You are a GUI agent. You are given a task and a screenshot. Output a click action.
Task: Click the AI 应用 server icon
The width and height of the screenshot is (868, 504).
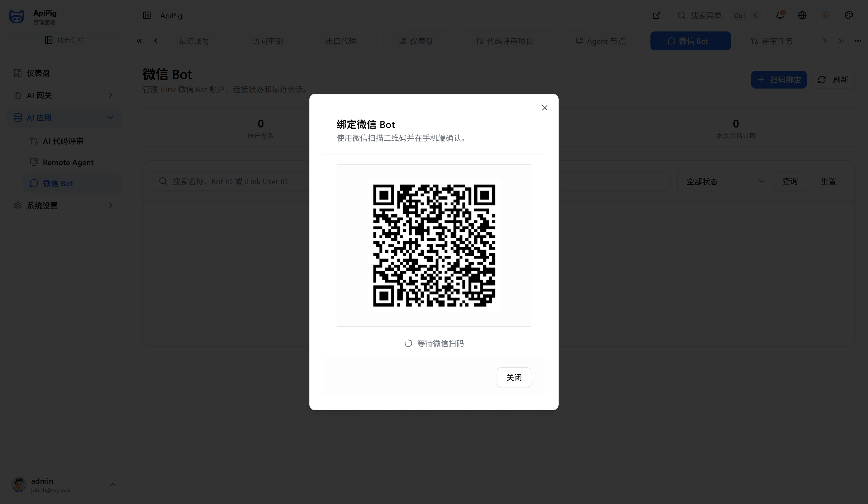[x=18, y=118]
